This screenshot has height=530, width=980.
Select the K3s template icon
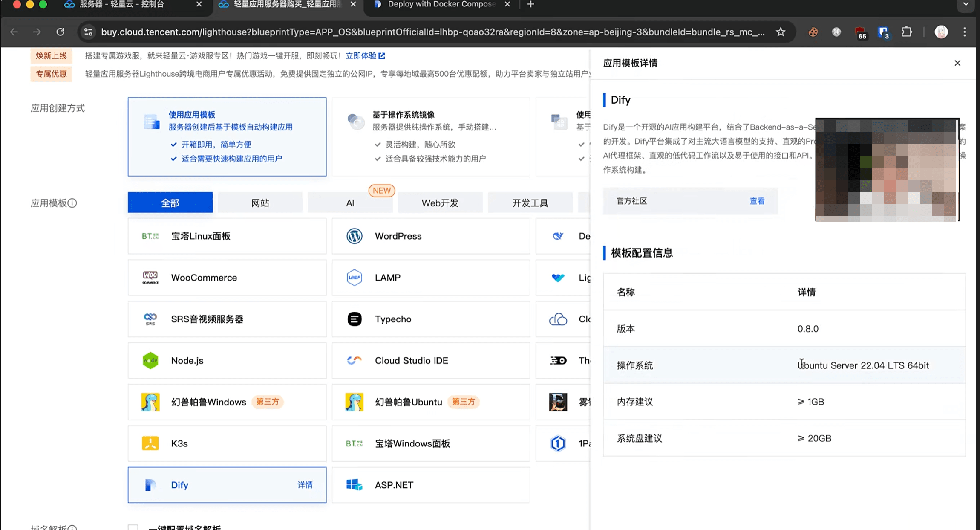point(150,443)
